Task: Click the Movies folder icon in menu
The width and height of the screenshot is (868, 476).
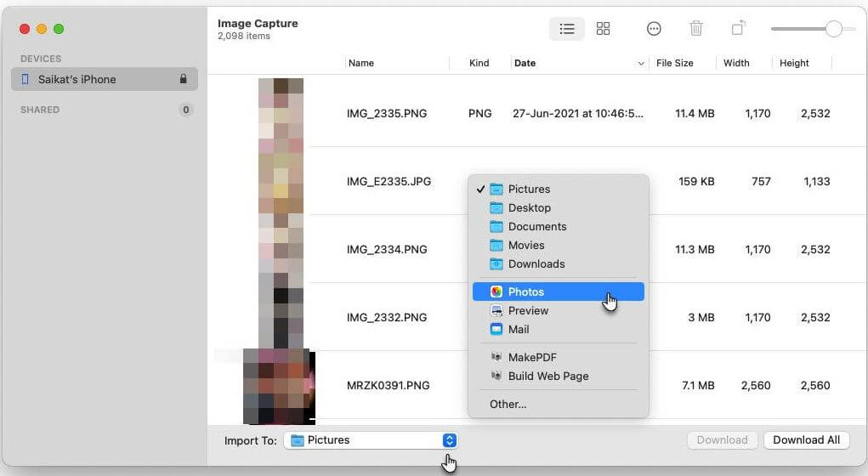Action: (496, 245)
